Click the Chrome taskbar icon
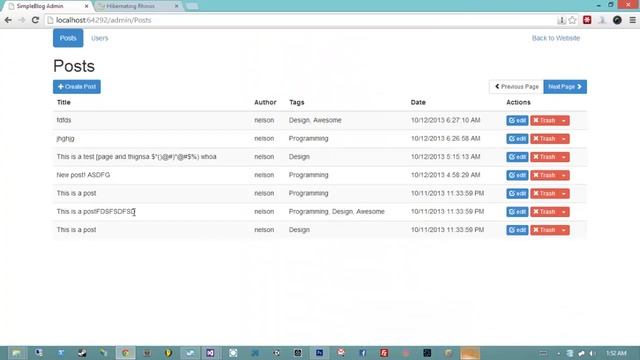 pyautogui.click(x=125, y=353)
